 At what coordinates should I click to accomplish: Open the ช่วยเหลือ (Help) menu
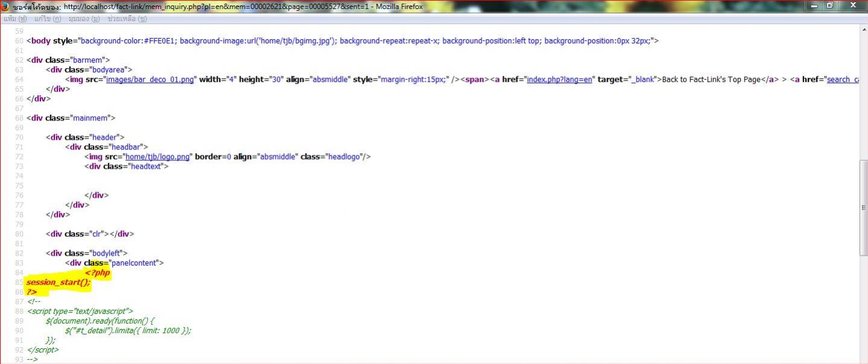[127, 19]
